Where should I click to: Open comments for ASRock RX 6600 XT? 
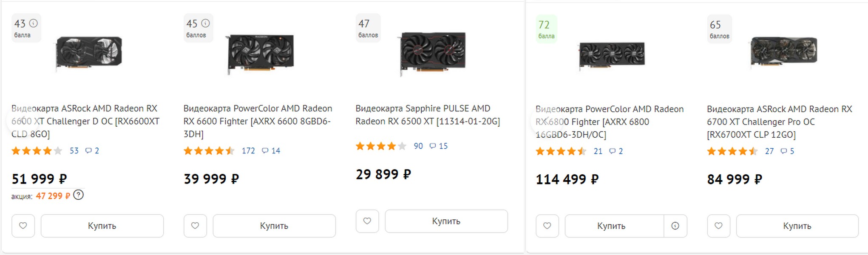click(x=92, y=151)
